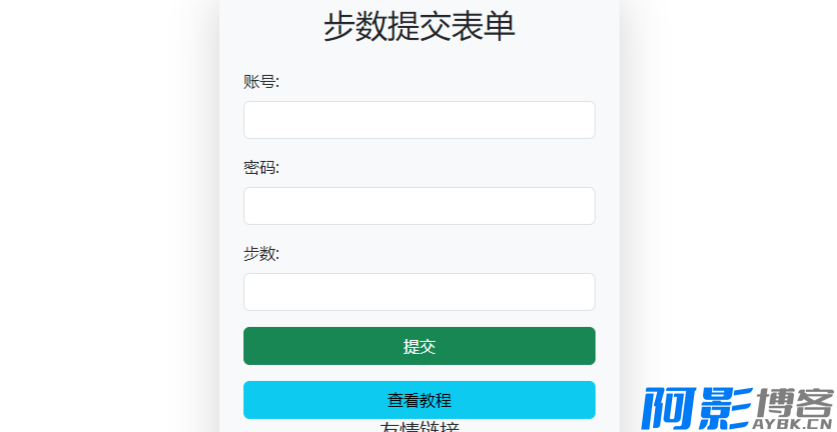This screenshot has height=432, width=837.
Task: Click the 表单 characters in the title
Action: tap(484, 27)
